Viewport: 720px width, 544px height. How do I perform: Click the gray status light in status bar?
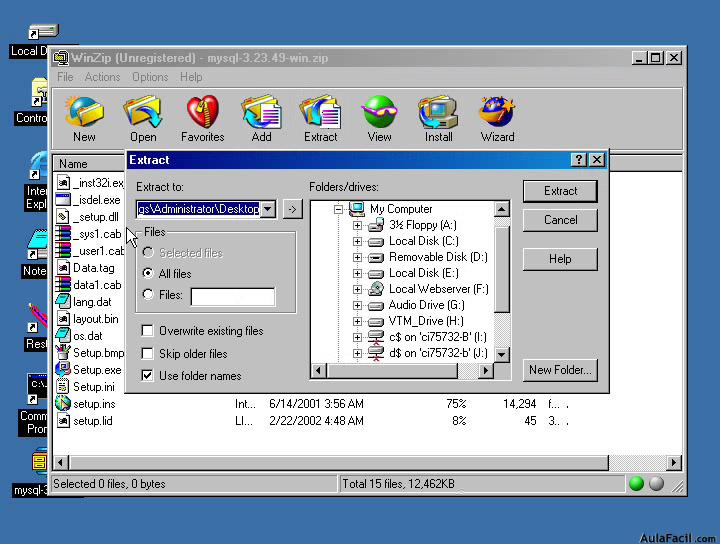[657, 483]
